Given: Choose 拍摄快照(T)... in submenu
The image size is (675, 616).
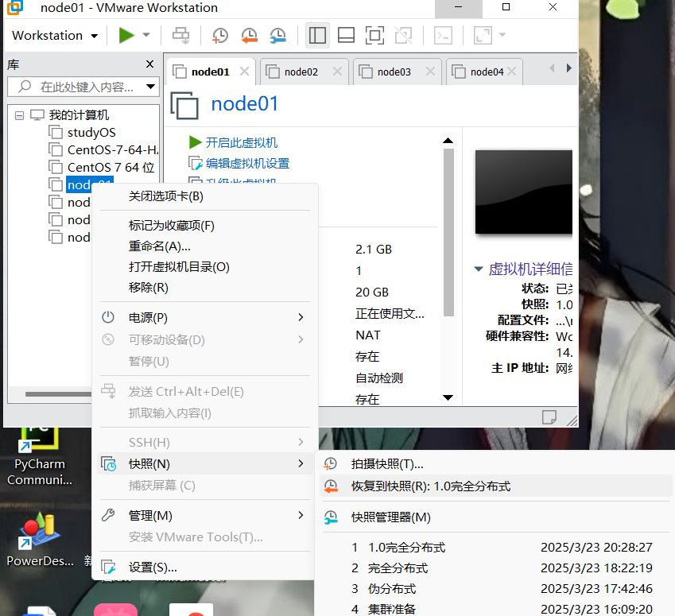Looking at the screenshot, I should (496, 464).
